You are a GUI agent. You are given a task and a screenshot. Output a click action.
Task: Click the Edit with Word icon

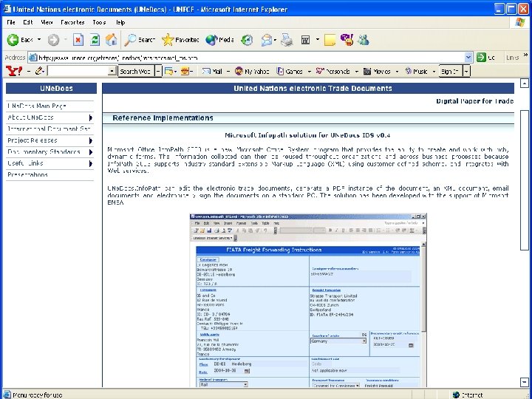[x=305, y=41]
